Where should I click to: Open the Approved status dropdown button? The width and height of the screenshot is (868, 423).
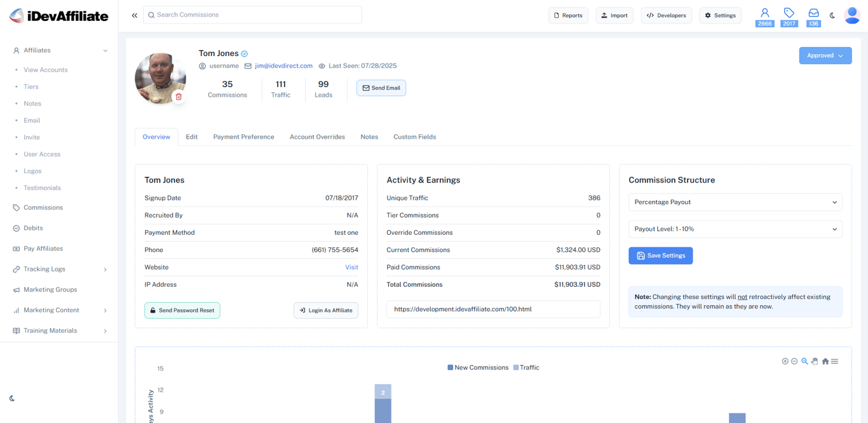pyautogui.click(x=825, y=55)
